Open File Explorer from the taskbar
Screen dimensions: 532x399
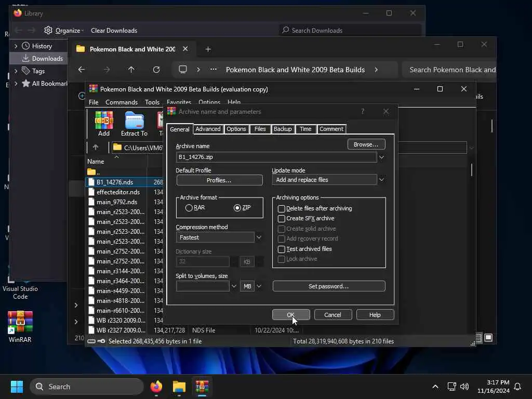point(179,387)
